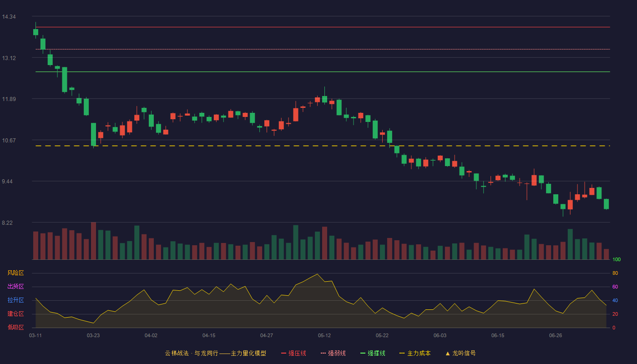Click the green horizontal 强撑线 on chart
The width and height of the screenshot is (637, 364).
tap(323, 72)
